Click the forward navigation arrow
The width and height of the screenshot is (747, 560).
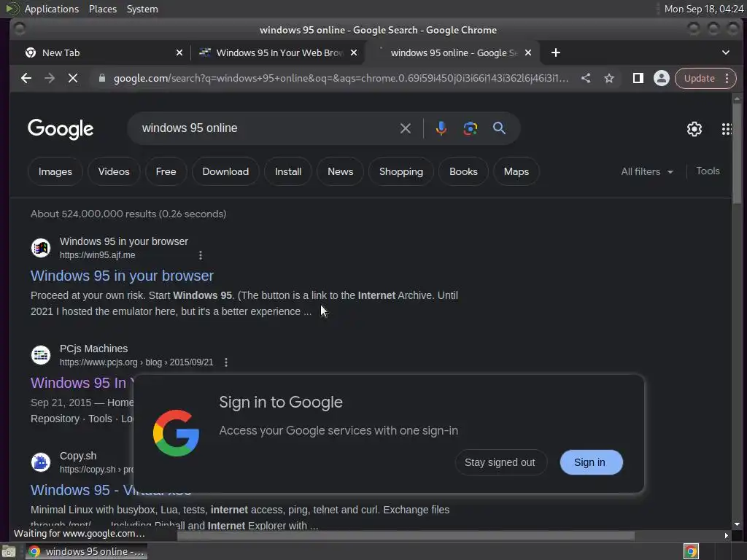pos(50,78)
